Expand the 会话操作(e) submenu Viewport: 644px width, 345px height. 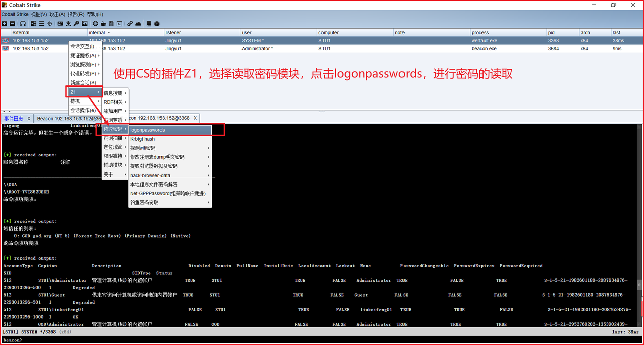85,110
